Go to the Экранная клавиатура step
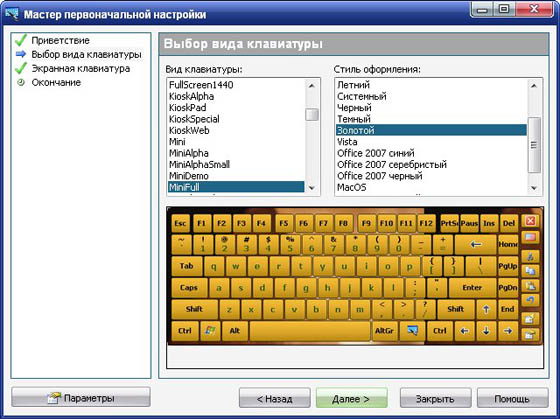560x419 pixels. [x=81, y=68]
